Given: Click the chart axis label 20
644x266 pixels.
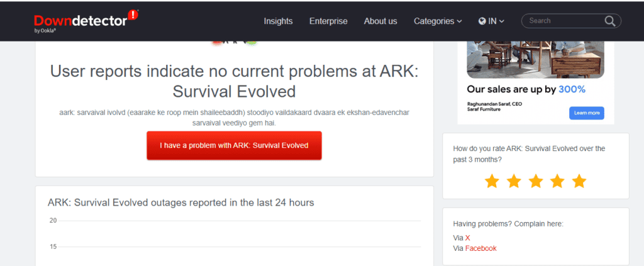Looking at the screenshot, I should coord(53,221).
